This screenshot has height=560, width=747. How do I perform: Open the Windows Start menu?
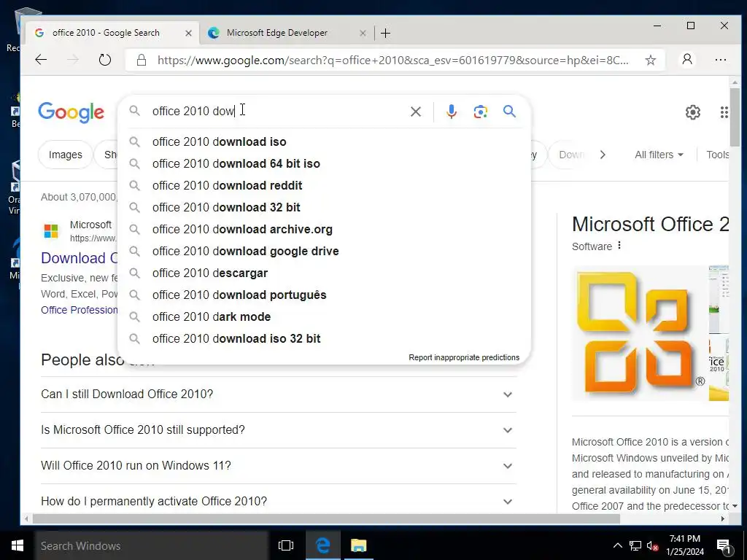coord(18,545)
